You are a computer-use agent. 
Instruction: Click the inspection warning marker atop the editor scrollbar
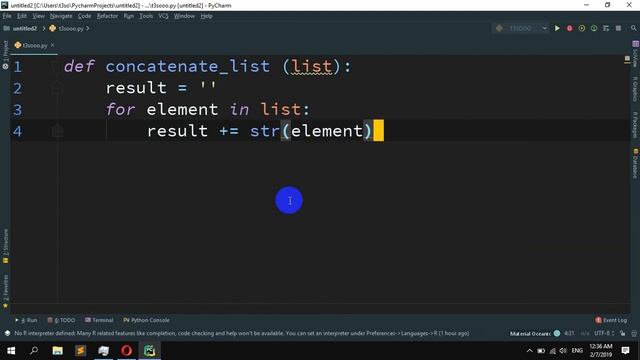click(x=627, y=60)
